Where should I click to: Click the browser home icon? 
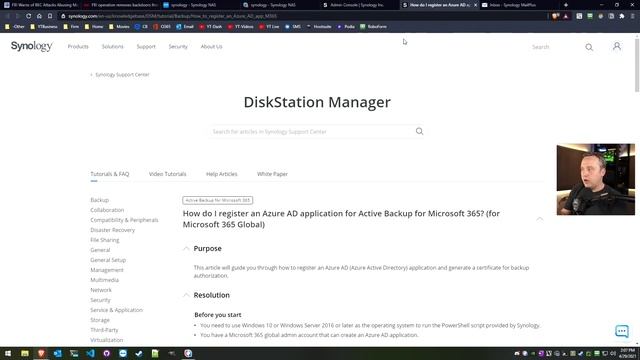click(x=39, y=16)
